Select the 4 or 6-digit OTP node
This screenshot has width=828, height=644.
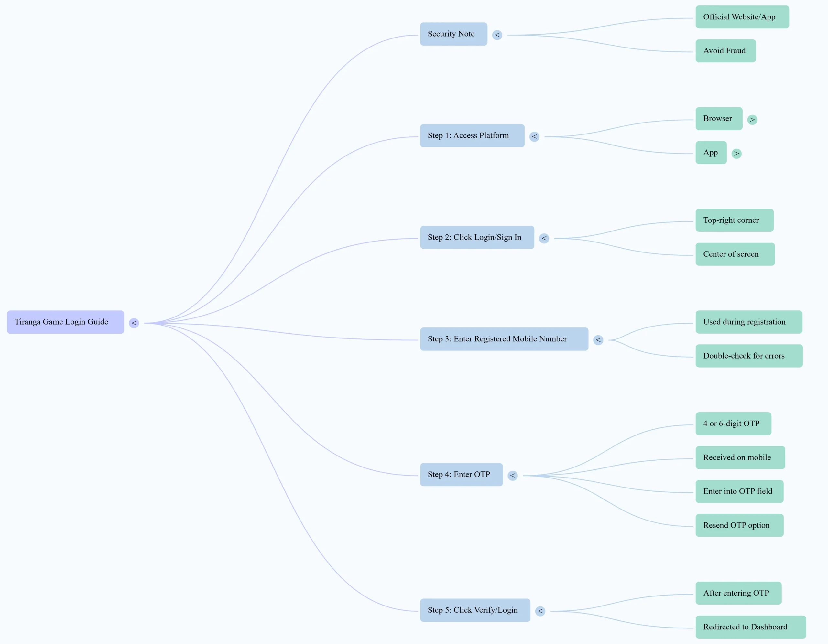click(733, 424)
